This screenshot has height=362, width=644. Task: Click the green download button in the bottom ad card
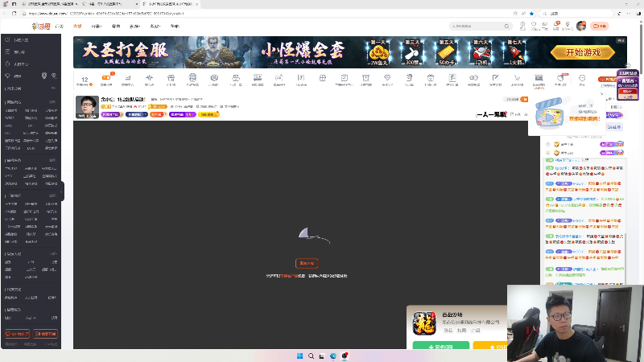point(440,346)
